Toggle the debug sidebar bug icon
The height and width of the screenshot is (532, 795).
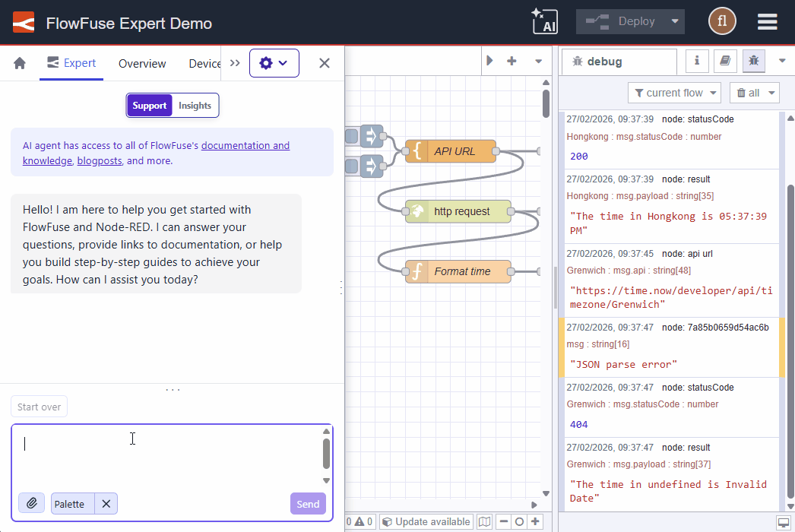754,61
